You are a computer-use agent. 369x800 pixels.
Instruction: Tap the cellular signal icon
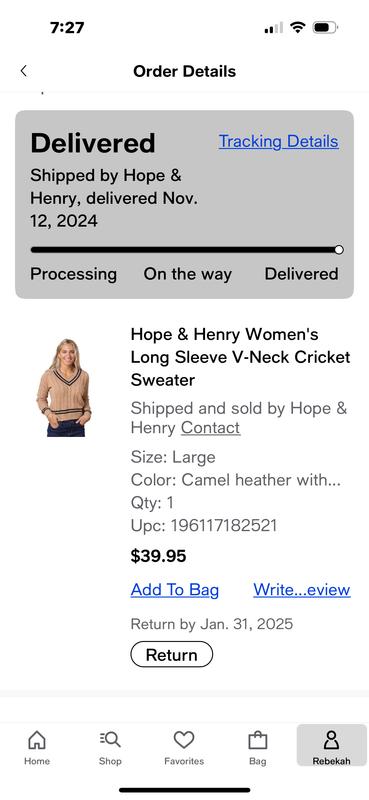tap(273, 28)
